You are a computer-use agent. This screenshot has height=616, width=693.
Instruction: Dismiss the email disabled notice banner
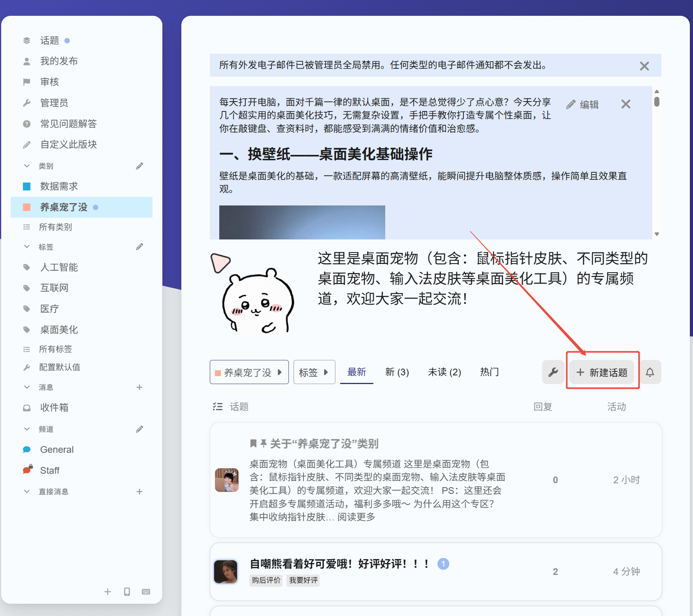point(644,66)
